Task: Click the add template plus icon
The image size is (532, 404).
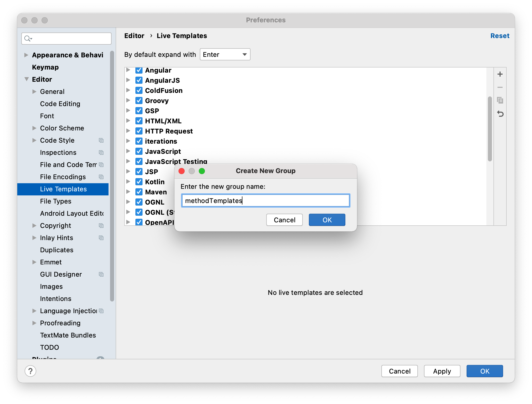Action: coord(500,74)
